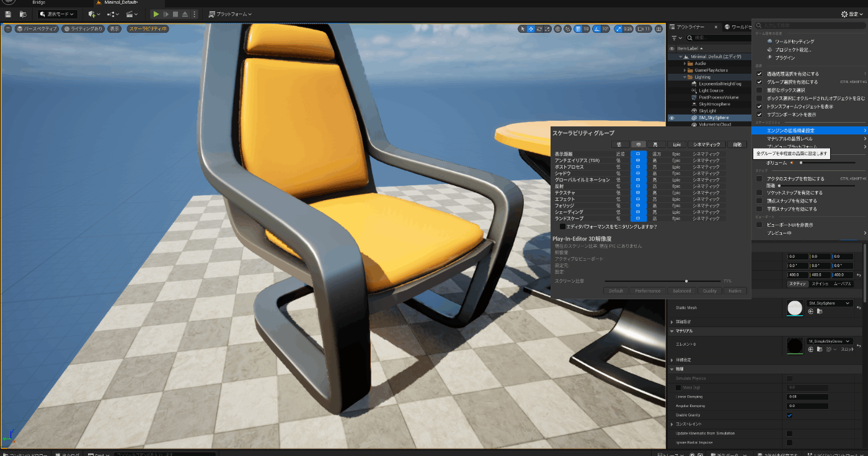Click the World Settings icon in the settings menu
The height and width of the screenshot is (456, 868).
tap(770, 42)
